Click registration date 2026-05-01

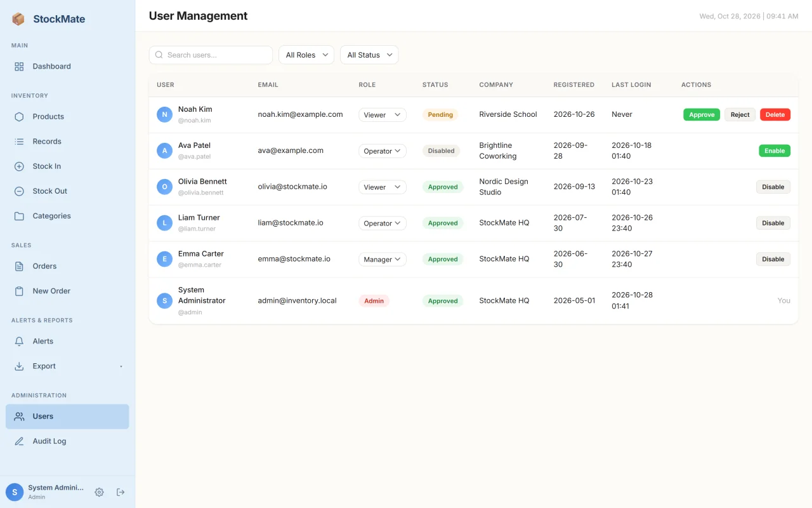tap(574, 300)
